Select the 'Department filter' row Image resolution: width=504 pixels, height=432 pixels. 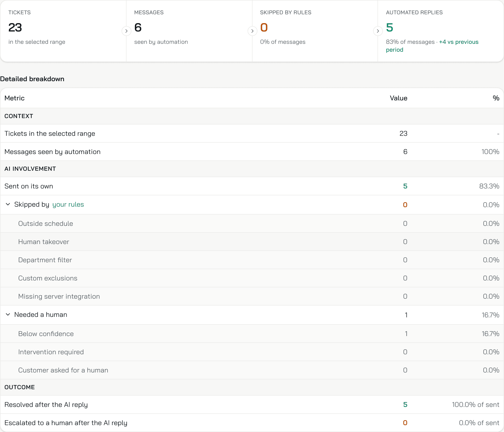pyautogui.click(x=252, y=260)
